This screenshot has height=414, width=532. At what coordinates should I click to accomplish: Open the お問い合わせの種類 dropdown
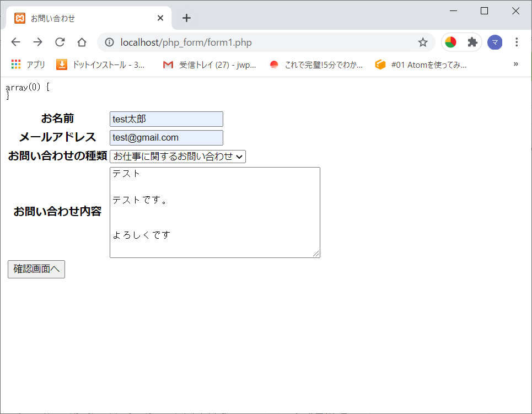click(x=178, y=157)
